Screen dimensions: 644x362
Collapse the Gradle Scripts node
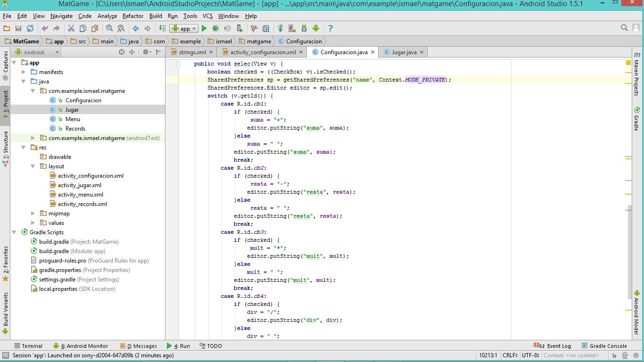coord(14,232)
